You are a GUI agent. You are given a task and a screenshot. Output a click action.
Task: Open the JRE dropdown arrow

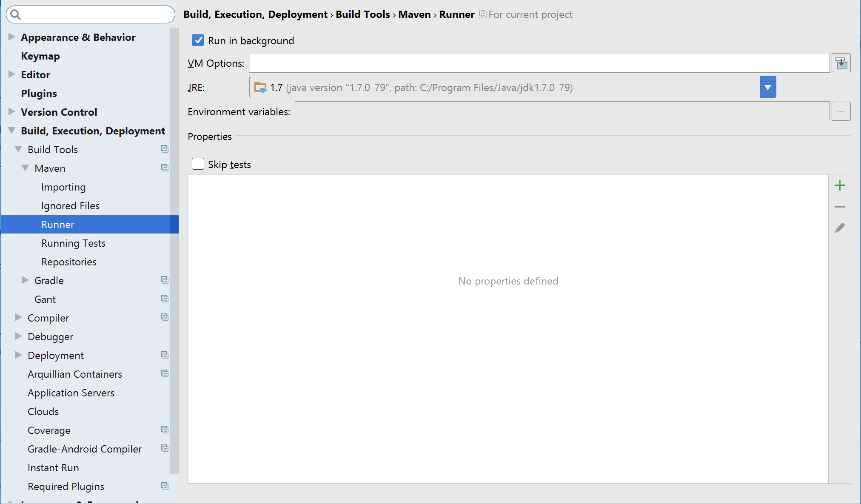point(768,87)
